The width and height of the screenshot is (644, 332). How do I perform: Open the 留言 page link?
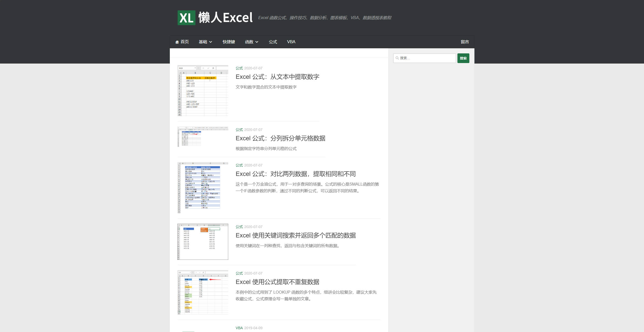pyautogui.click(x=465, y=42)
